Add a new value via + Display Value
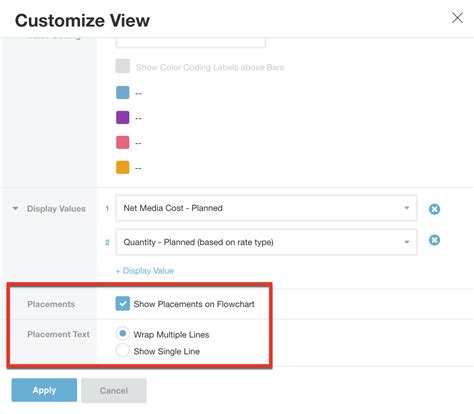 point(145,271)
